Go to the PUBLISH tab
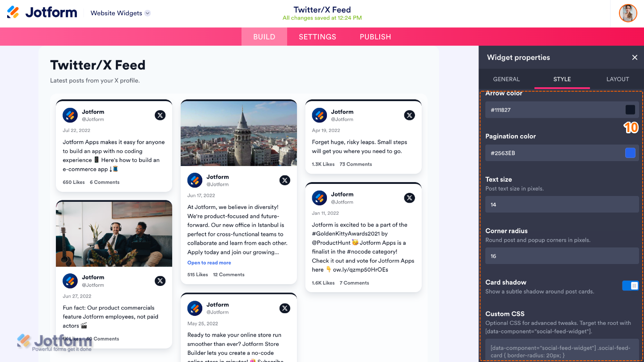Viewport: 644px width, 362px height. pos(375,37)
